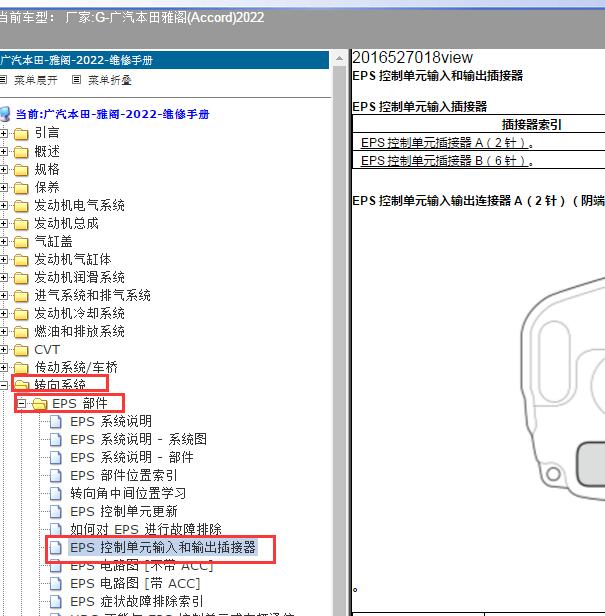The image size is (605, 616).
Task: Click 菜单展开 to expand all menus
Action: pyautogui.click(x=36, y=81)
